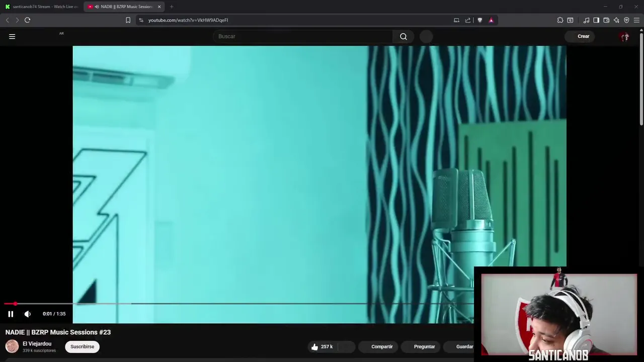Focus the Buscar search field
The width and height of the screenshot is (644, 362).
(x=303, y=36)
